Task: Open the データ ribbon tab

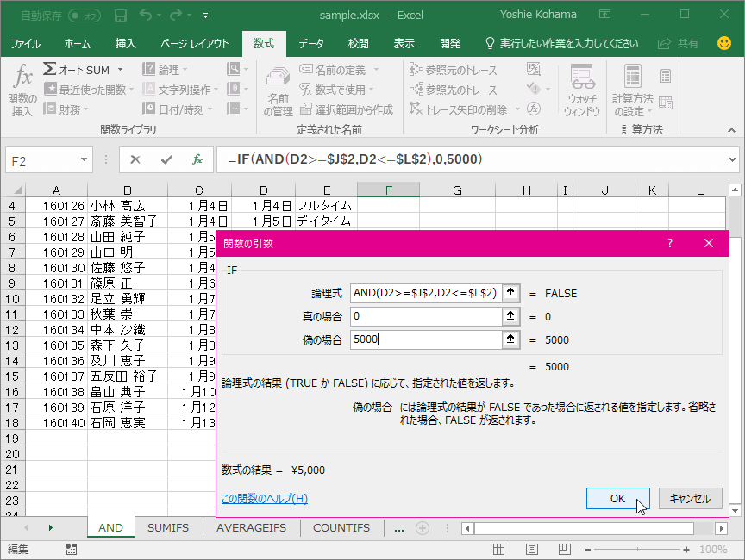Action: [311, 44]
